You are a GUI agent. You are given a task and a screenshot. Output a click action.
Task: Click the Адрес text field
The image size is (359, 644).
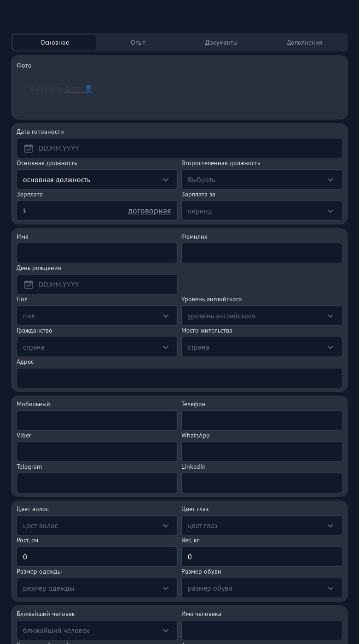[179, 378]
